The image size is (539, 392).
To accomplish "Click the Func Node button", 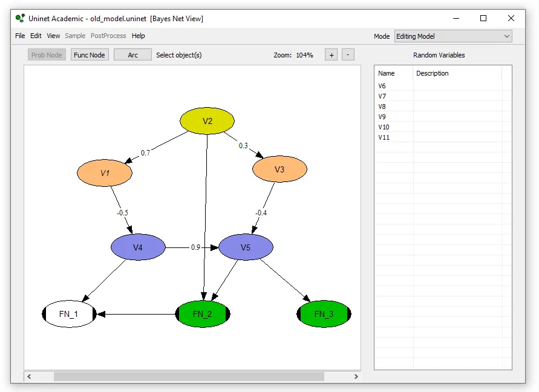I will pyautogui.click(x=90, y=55).
